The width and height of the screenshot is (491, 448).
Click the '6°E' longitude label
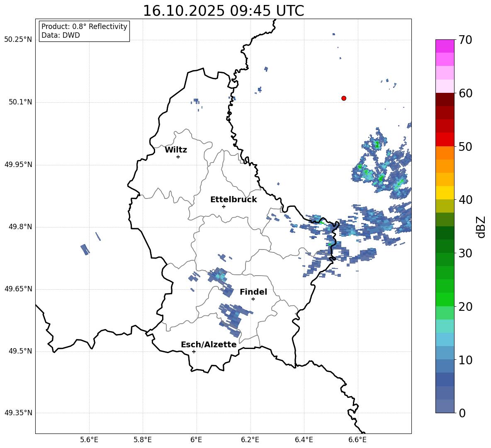196,440
